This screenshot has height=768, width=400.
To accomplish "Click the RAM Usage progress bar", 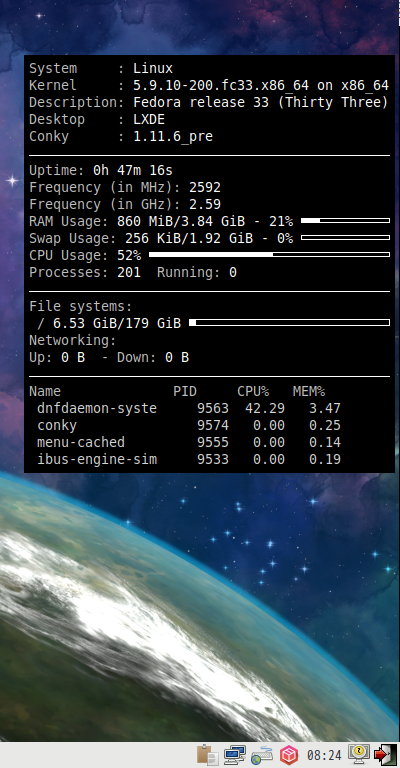I will 345,221.
